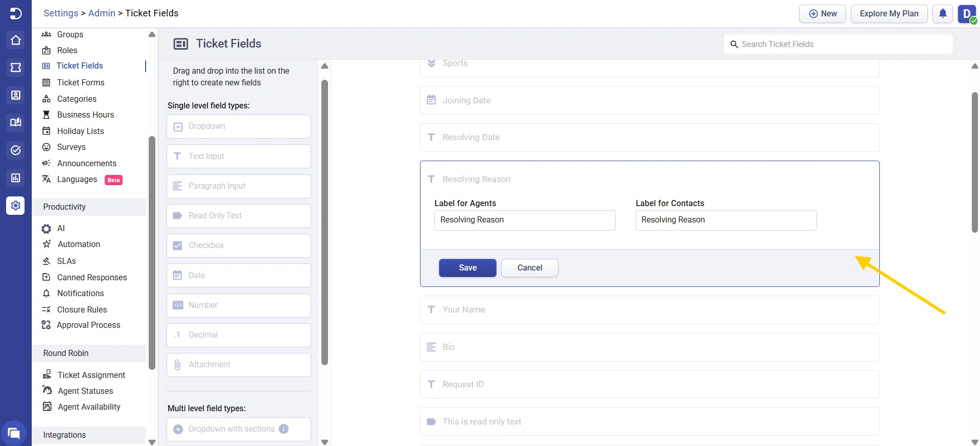Viewport: 980px width, 446px height.
Task: Cancel editing the Resolving Reason field
Action: [x=529, y=268]
